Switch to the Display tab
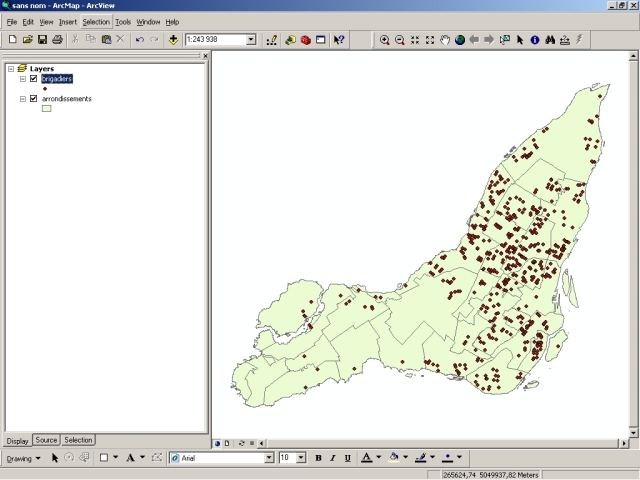The height and width of the screenshot is (480, 640). pyautogui.click(x=18, y=441)
